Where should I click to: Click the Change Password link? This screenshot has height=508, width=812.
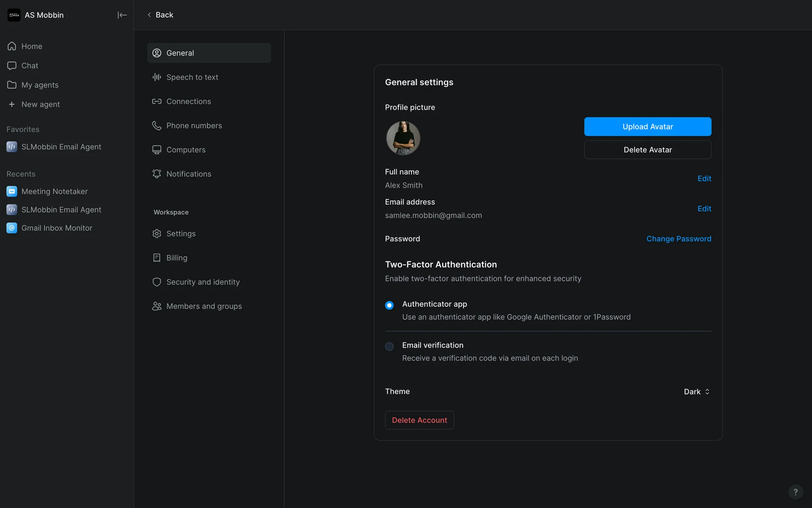pyautogui.click(x=678, y=239)
